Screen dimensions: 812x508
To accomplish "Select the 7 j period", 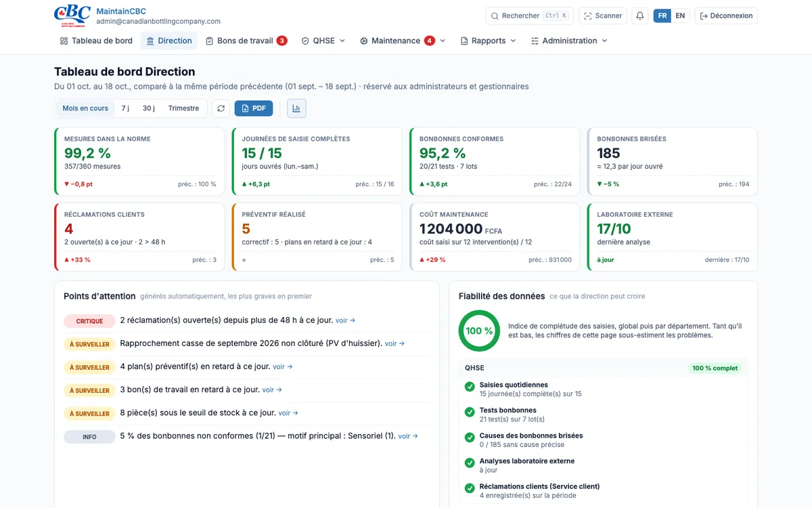I will [x=125, y=108].
